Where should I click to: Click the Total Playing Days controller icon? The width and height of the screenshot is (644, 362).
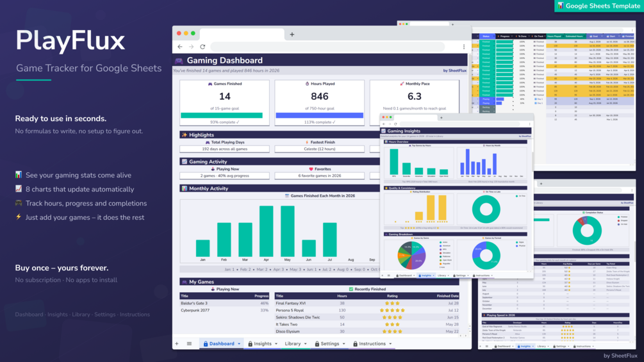pyautogui.click(x=208, y=142)
